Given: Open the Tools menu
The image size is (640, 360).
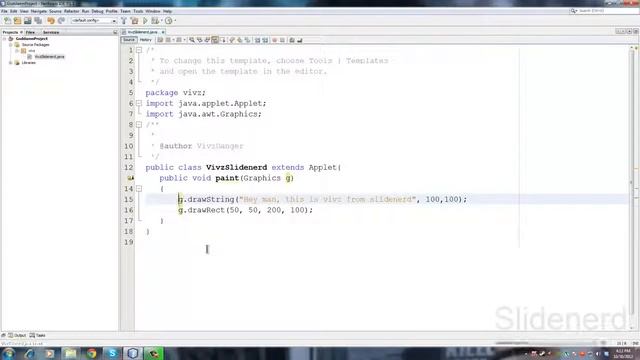Looking at the screenshot, I should tap(138, 11).
